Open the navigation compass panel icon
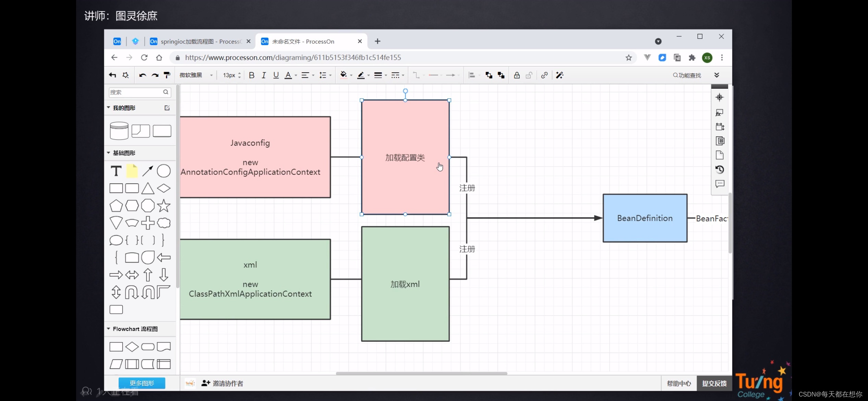Viewport: 868px width, 401px height. tap(720, 97)
